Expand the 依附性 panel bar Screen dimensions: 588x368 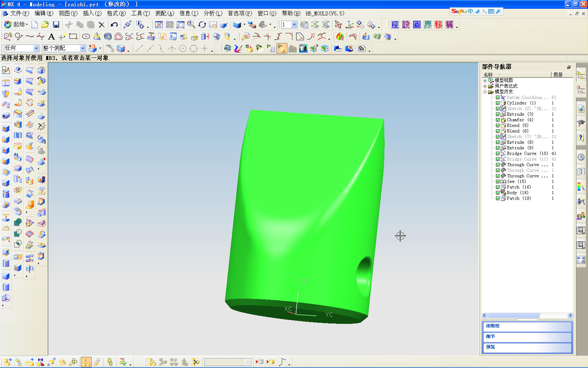527,326
